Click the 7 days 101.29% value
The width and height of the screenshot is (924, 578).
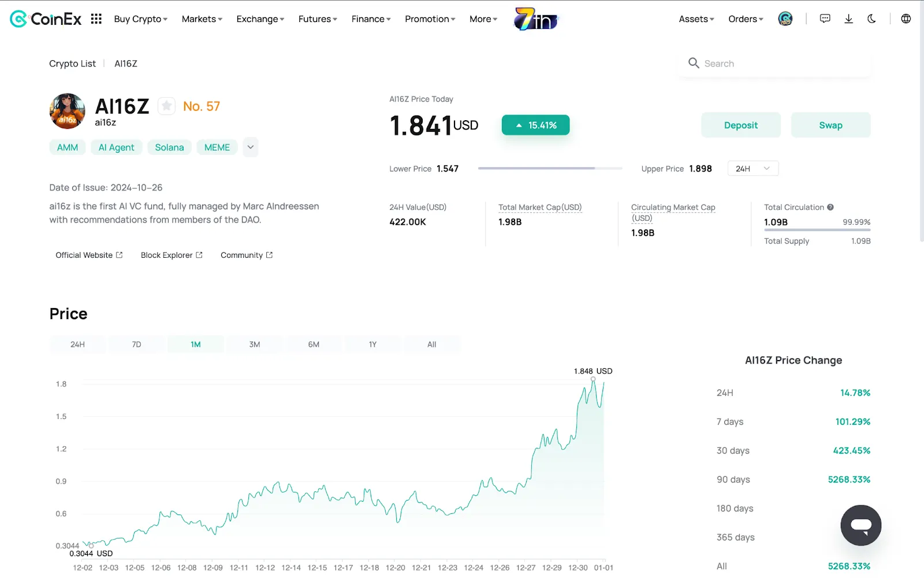(x=853, y=421)
